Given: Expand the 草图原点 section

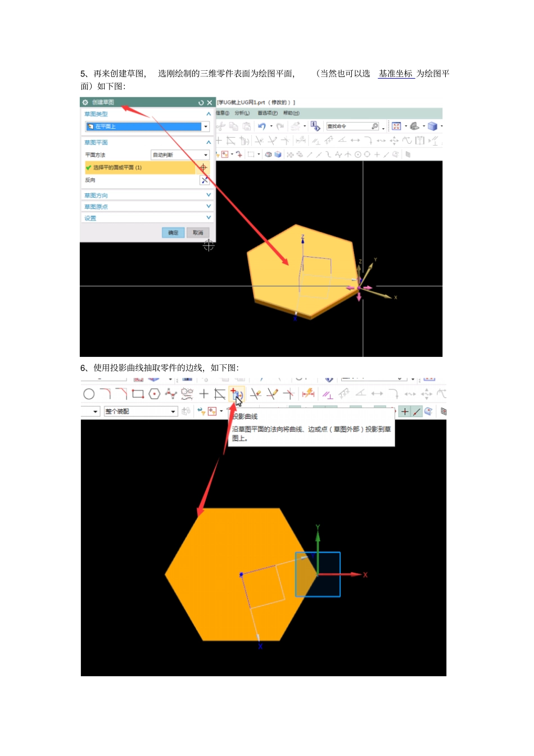Looking at the screenshot, I should click(209, 206).
